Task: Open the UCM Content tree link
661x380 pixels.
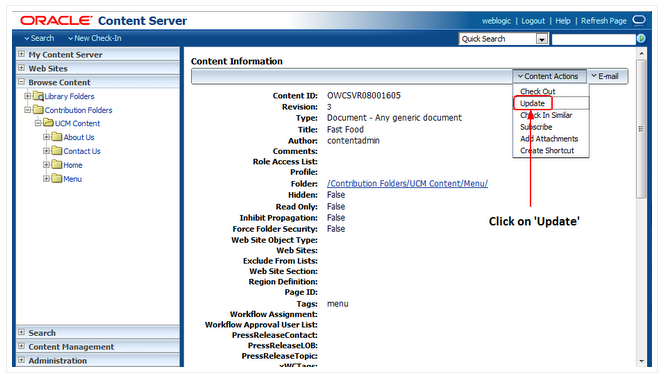Action: [x=78, y=124]
